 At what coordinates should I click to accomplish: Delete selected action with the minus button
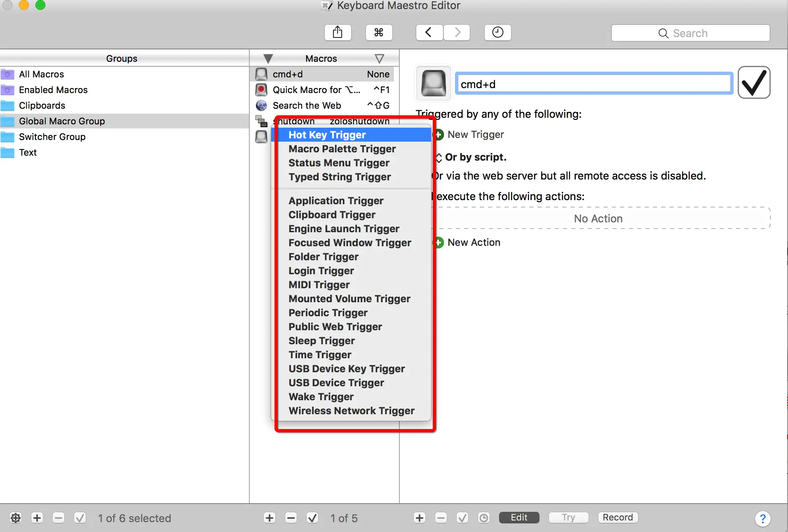441,518
